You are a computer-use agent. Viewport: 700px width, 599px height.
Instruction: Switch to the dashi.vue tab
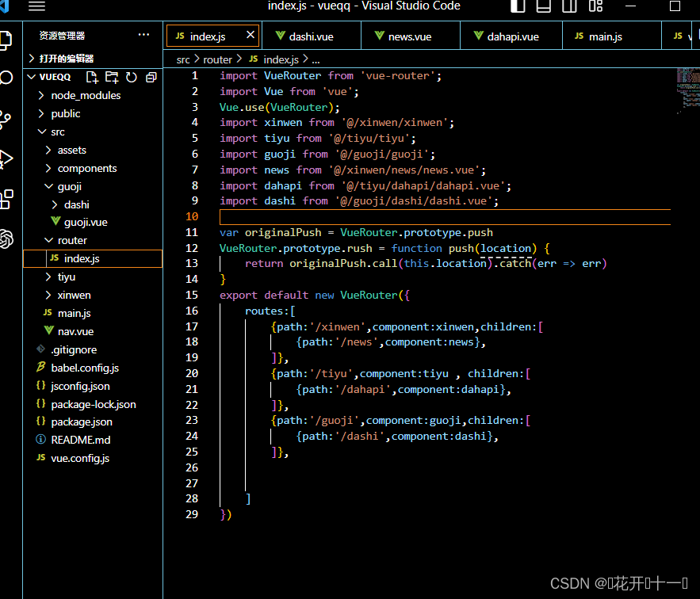coord(312,36)
